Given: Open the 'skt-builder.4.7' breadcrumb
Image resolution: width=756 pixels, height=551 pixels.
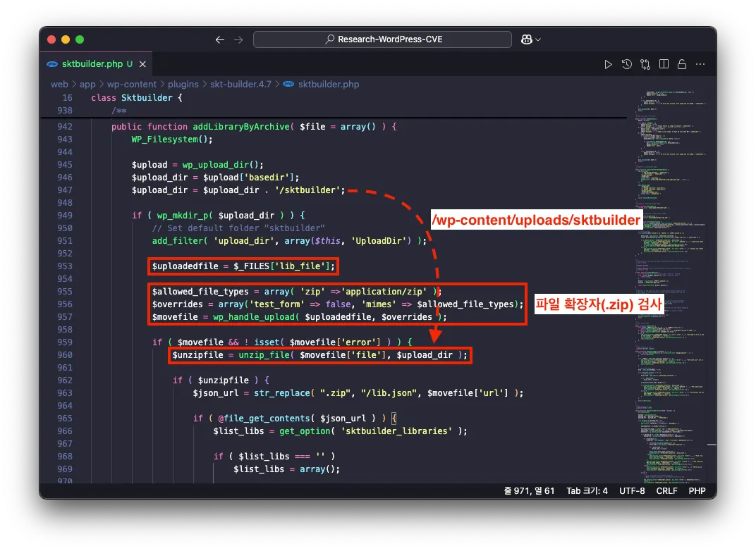Looking at the screenshot, I should tap(240, 85).
